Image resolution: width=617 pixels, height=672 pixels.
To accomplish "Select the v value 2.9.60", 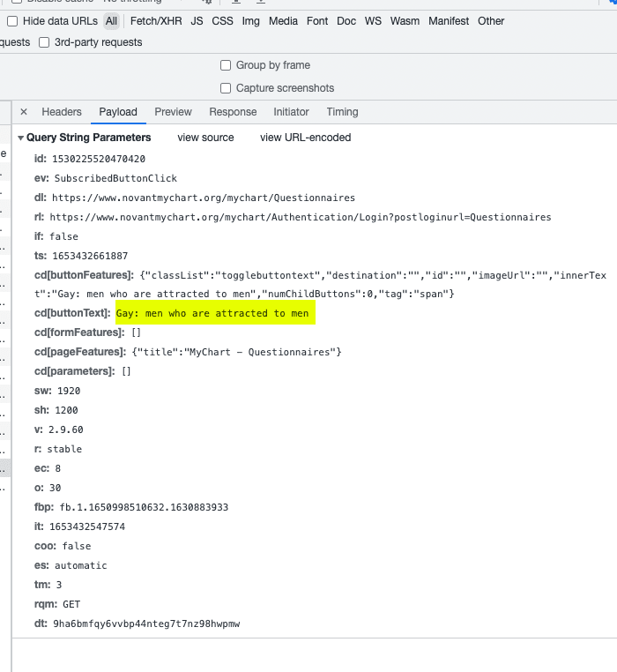I will 66,429.
